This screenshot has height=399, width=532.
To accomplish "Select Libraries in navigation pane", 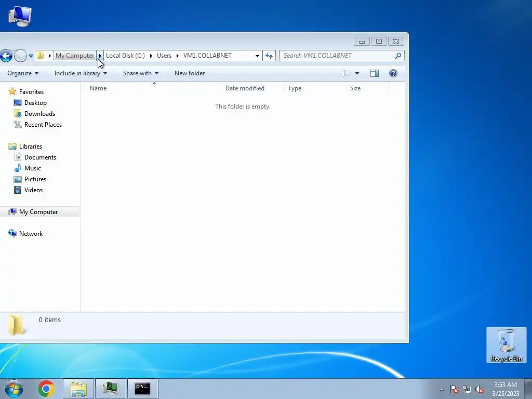I will (31, 147).
